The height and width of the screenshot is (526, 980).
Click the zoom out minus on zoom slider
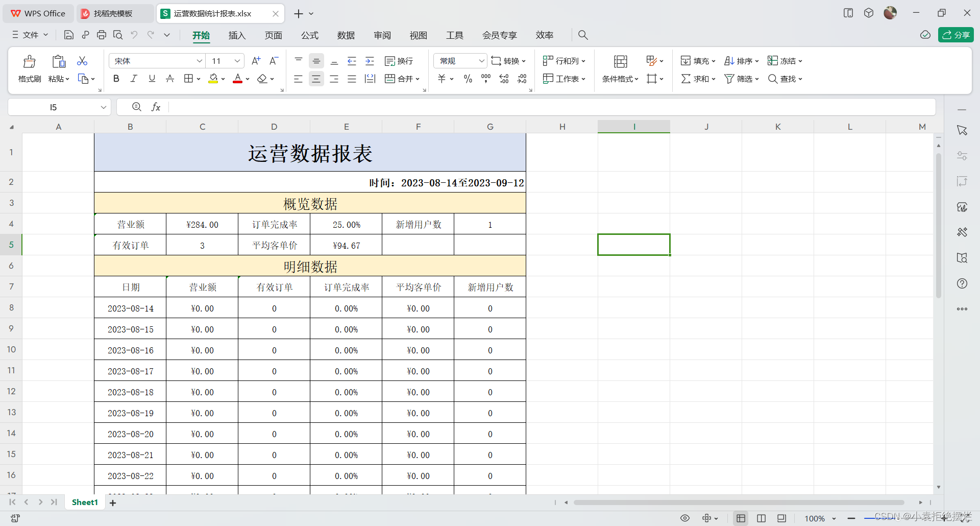[x=851, y=518]
